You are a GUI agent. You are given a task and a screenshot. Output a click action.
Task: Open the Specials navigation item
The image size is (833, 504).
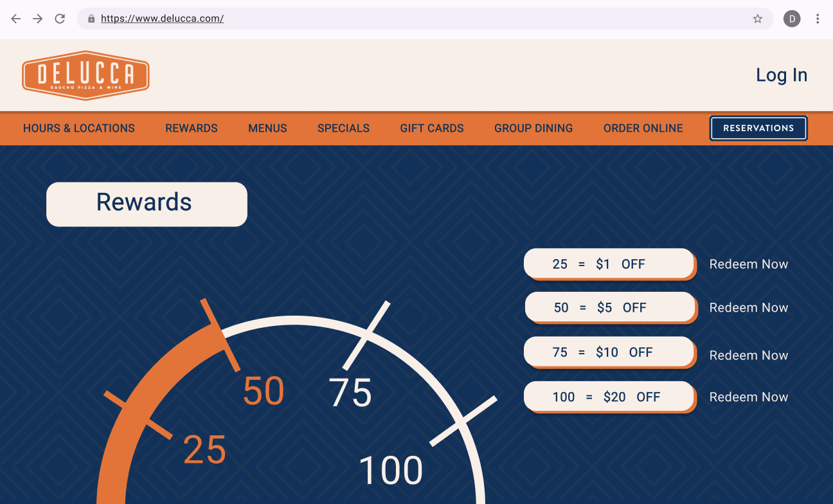(343, 128)
